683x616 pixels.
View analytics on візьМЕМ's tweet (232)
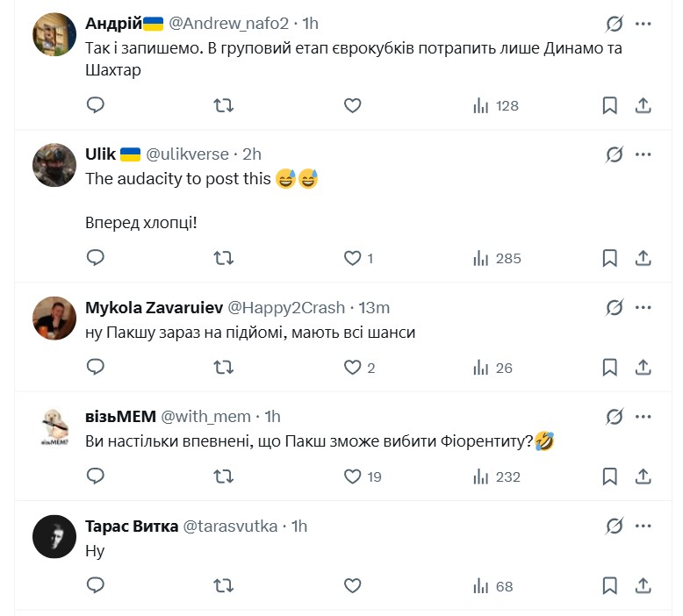[x=497, y=477]
